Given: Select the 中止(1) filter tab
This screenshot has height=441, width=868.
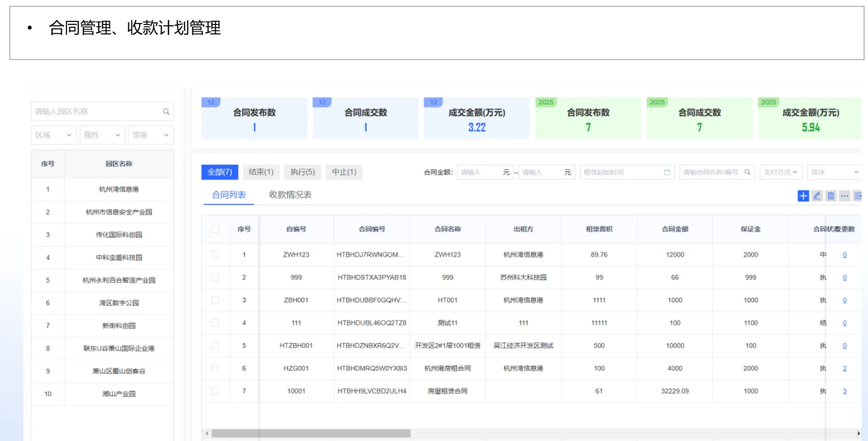Looking at the screenshot, I should pyautogui.click(x=344, y=172).
